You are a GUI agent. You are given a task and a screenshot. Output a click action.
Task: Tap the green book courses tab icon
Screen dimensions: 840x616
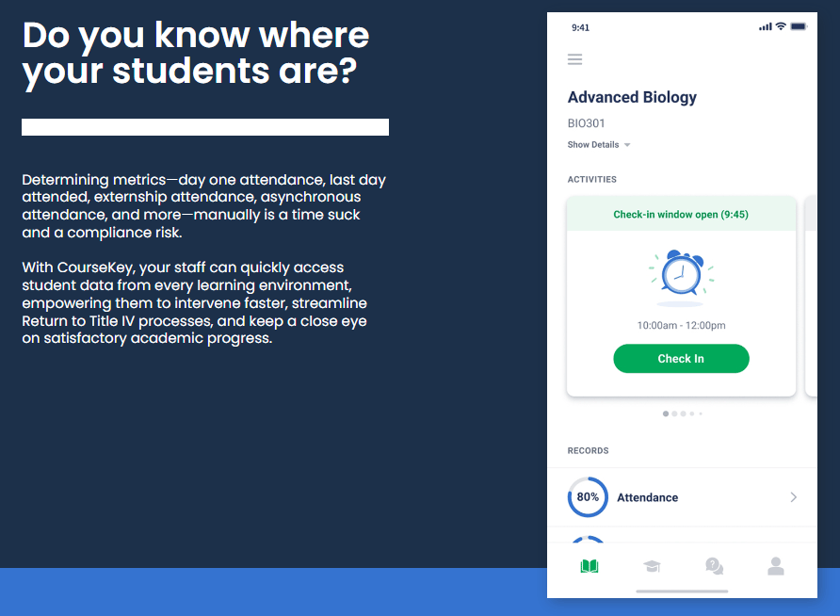(x=590, y=566)
